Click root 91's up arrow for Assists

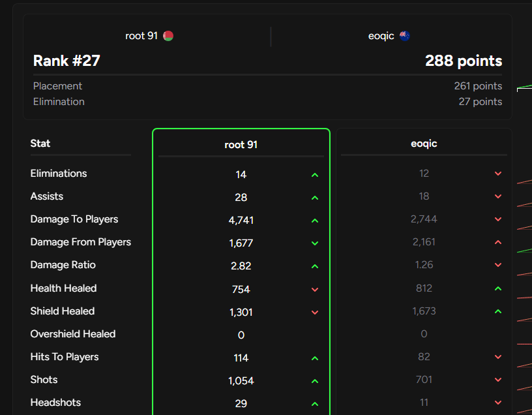click(x=315, y=198)
